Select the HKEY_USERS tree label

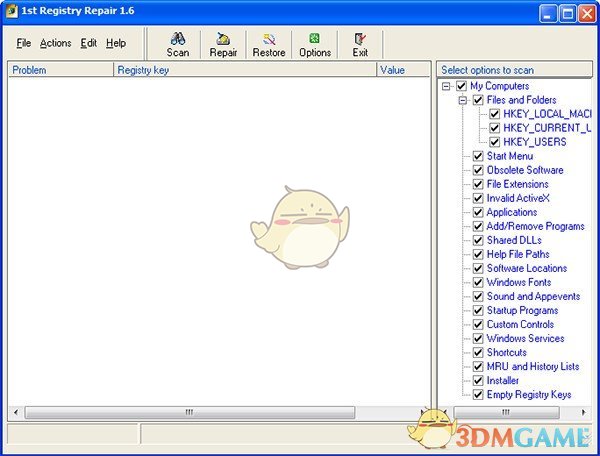pos(535,142)
